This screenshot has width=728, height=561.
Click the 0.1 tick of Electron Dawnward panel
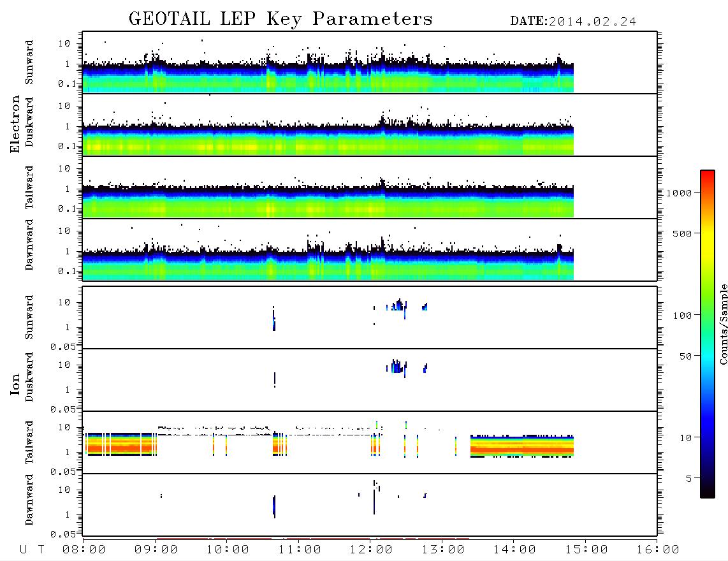coord(67,271)
